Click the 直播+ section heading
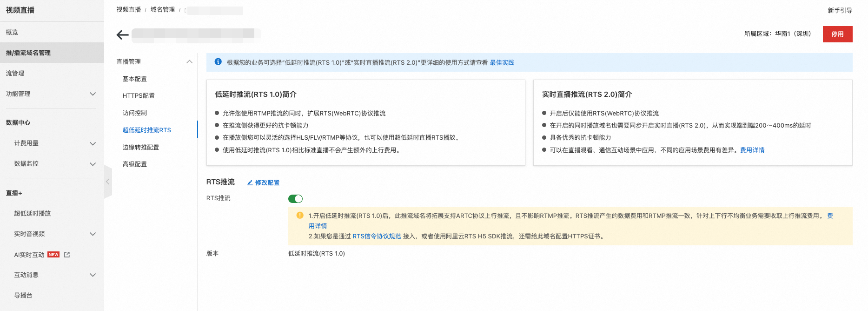Image resolution: width=868 pixels, height=311 pixels. [14, 193]
